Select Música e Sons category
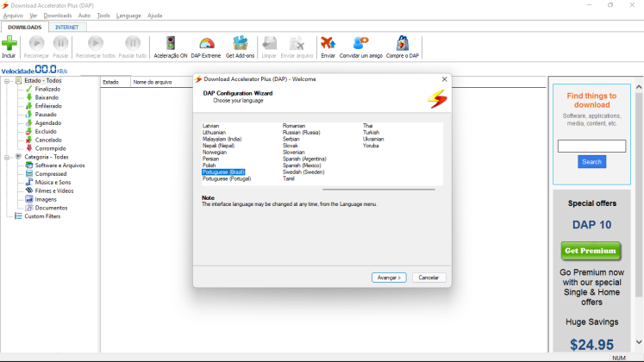Viewport: 644px width, 362px height. coord(53,182)
